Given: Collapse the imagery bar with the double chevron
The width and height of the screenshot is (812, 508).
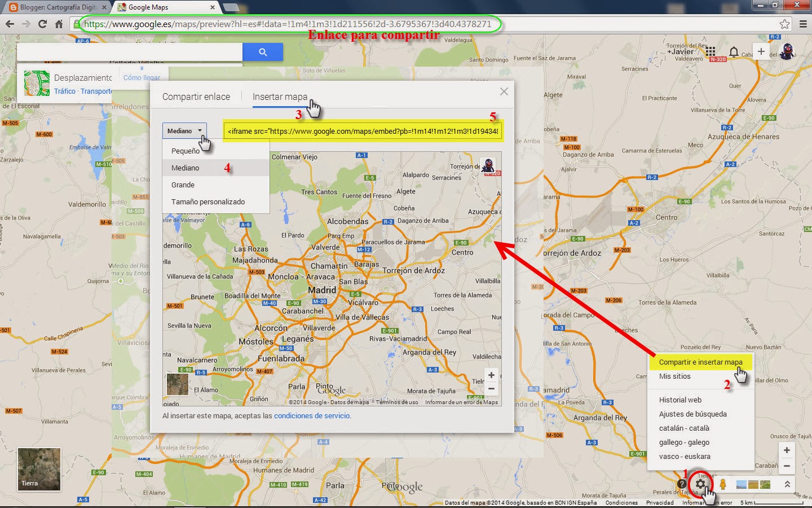Looking at the screenshot, I should coord(787,484).
